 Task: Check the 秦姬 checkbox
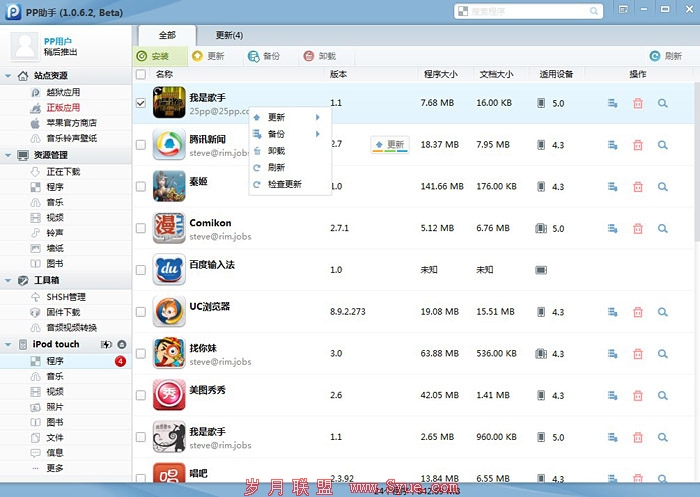coord(141,186)
